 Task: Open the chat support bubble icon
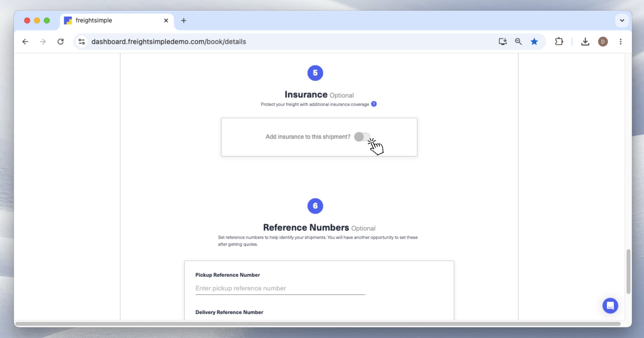pos(610,306)
